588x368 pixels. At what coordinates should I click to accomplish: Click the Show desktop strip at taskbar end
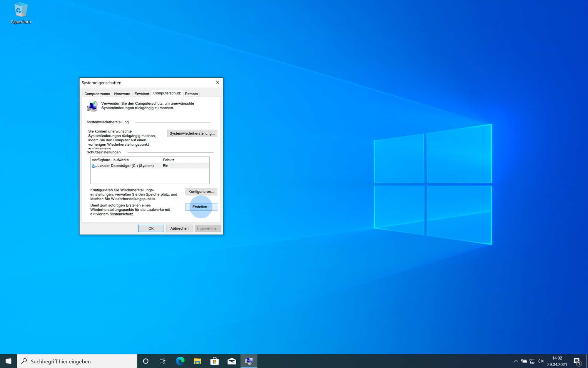pos(587,361)
